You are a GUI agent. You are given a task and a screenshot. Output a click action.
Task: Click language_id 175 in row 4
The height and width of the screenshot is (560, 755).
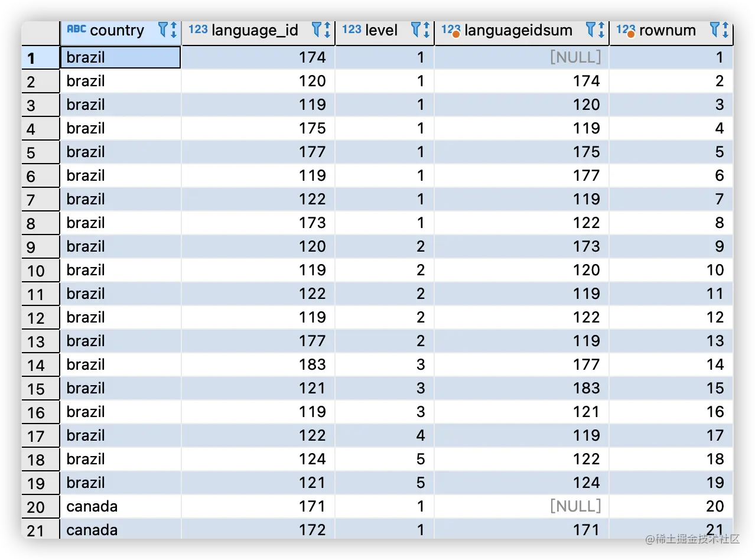point(258,128)
